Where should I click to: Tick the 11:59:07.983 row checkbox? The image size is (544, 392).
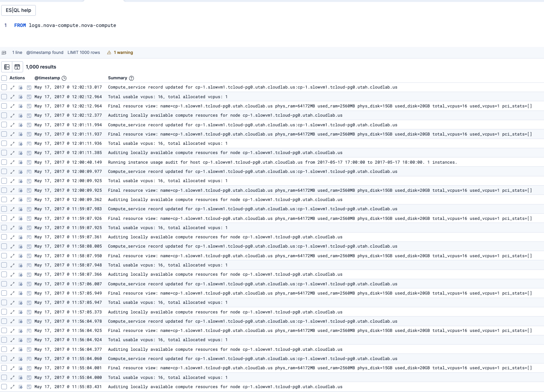4,209
